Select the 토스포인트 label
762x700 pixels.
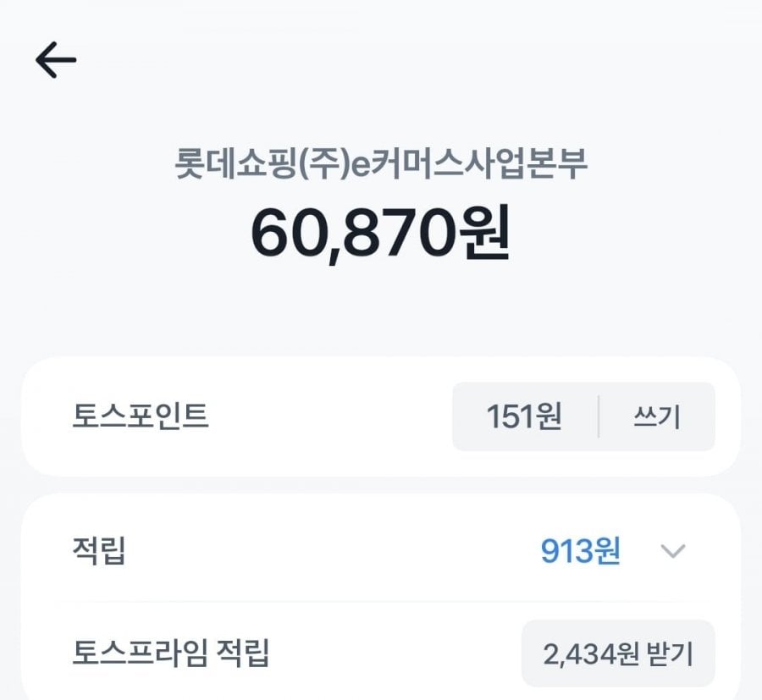coord(141,416)
